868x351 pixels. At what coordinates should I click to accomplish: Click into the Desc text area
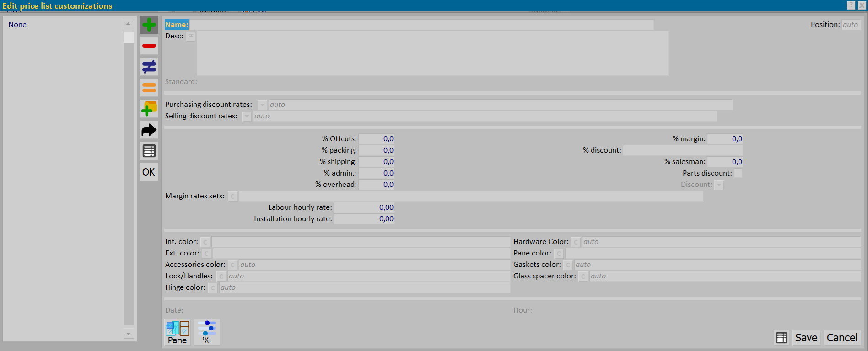click(432, 53)
